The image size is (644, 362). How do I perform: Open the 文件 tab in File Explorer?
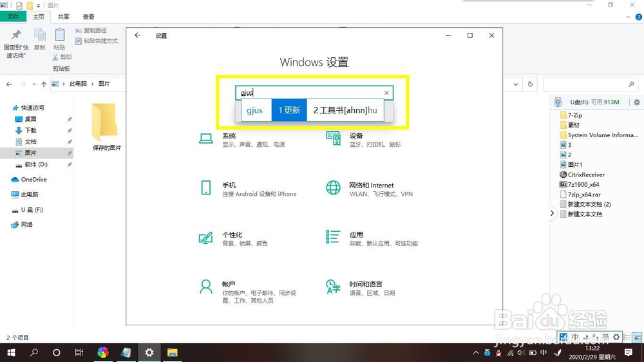[13, 17]
